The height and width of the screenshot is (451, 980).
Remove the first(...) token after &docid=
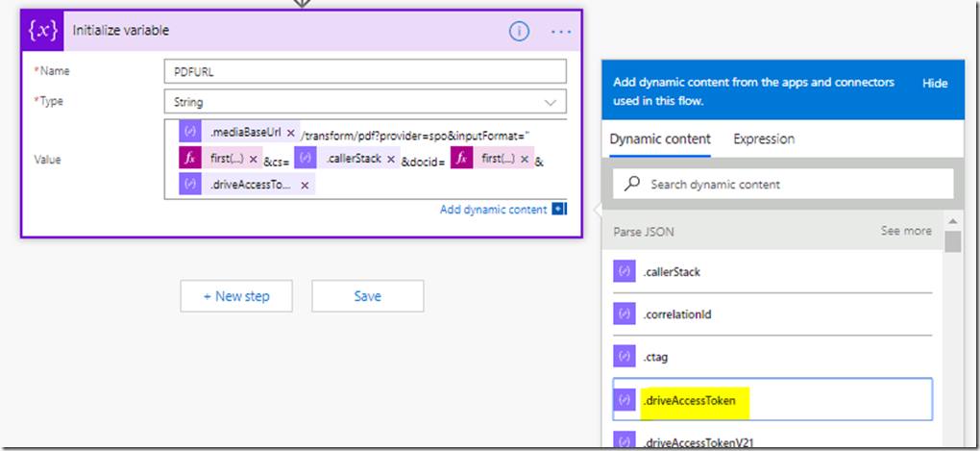(x=525, y=160)
